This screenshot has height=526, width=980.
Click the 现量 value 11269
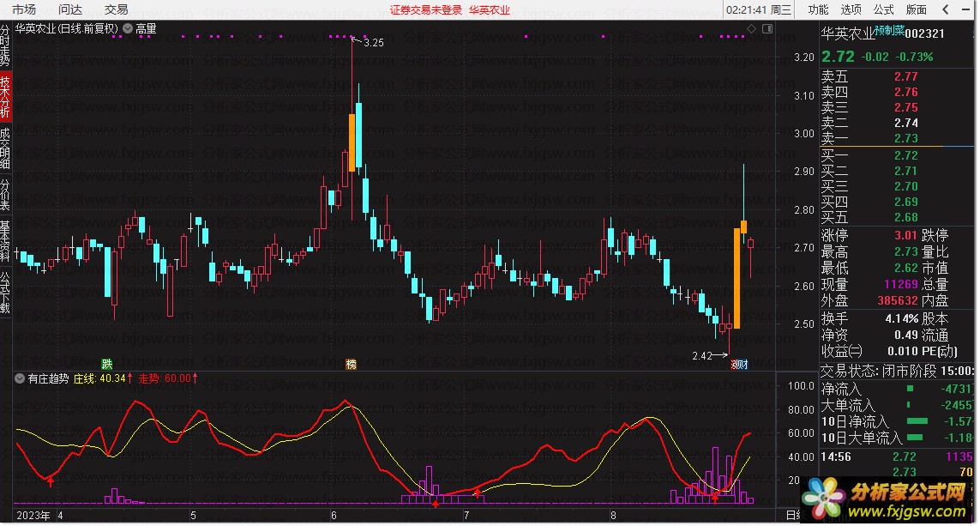(900, 285)
